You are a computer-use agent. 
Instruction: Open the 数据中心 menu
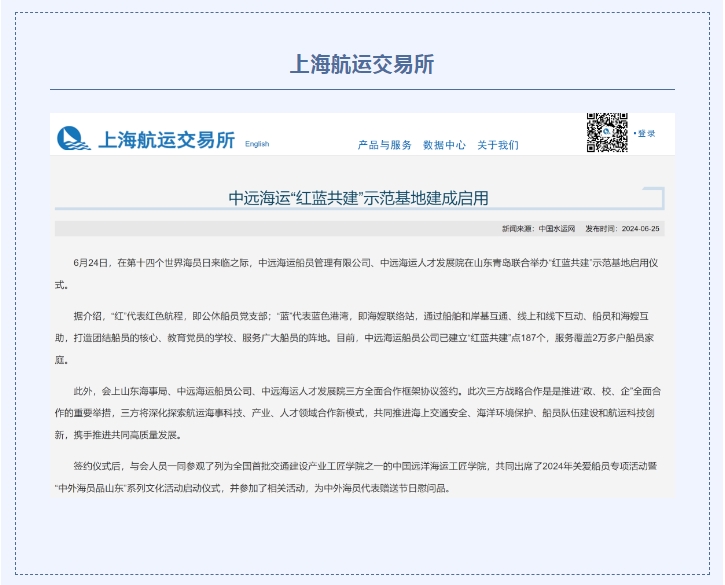pos(444,145)
